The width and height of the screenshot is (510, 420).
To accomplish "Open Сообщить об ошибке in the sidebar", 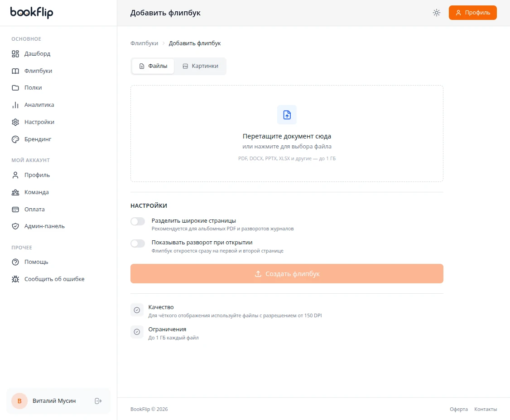I will click(58, 279).
